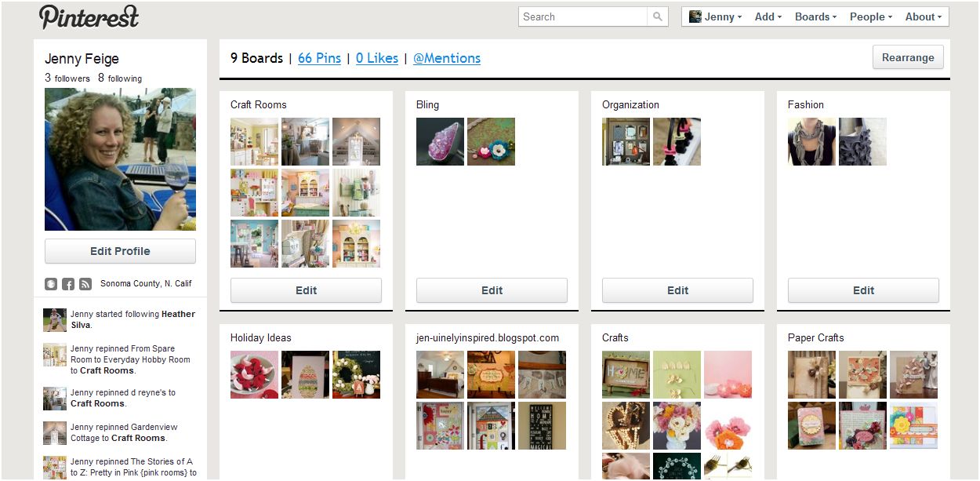This screenshot has width=980, height=481.
Task: Click into the Search field
Action: 583,16
